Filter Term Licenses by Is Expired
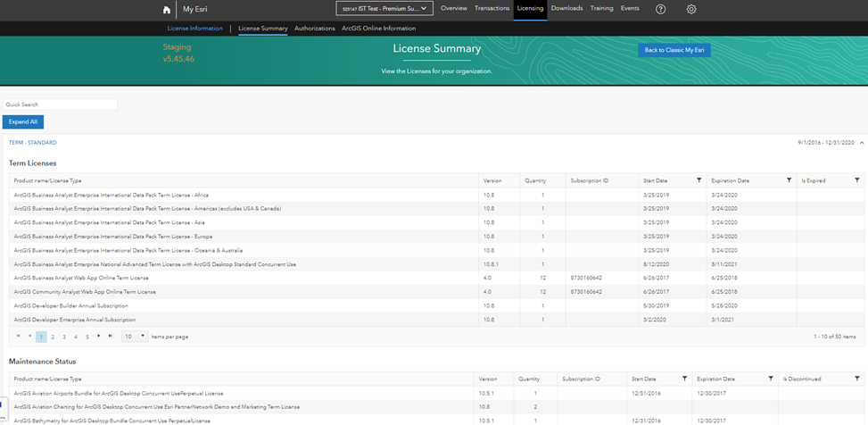The width and height of the screenshot is (868, 425). tap(857, 180)
